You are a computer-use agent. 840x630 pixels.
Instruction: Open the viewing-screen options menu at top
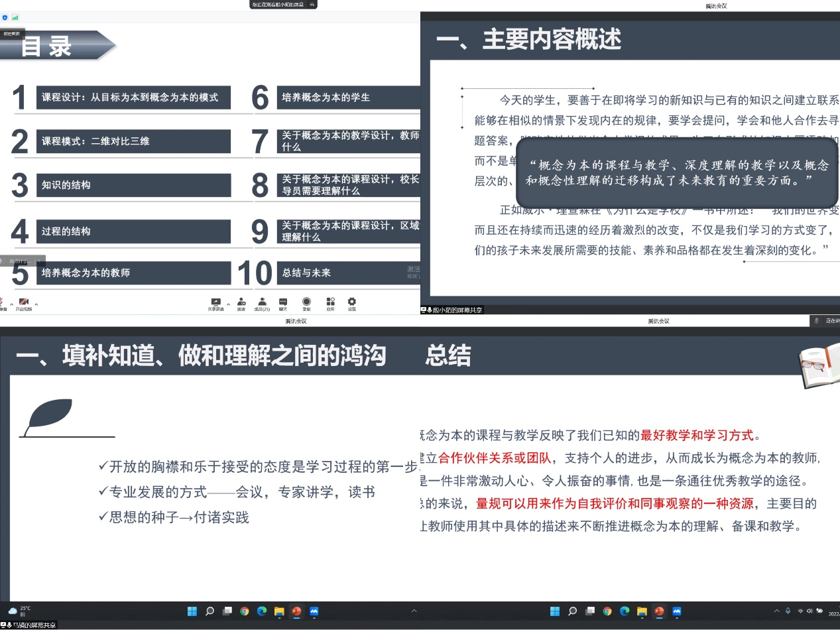tap(312, 4)
